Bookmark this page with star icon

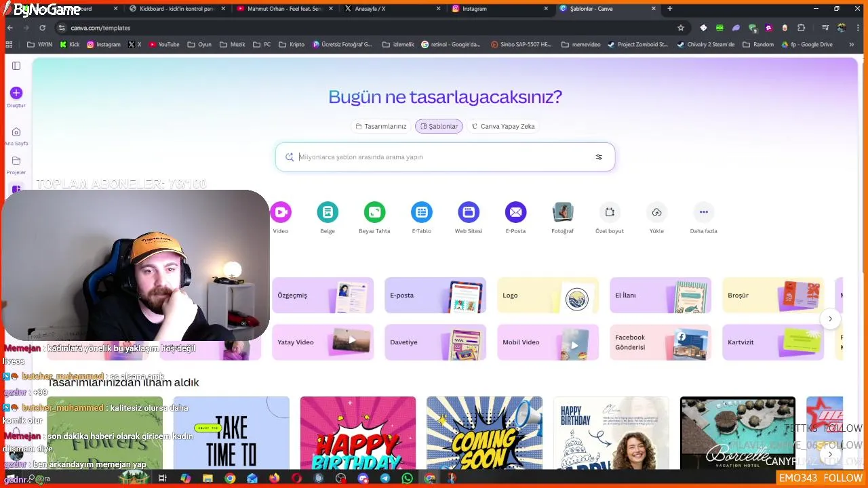coord(681,28)
